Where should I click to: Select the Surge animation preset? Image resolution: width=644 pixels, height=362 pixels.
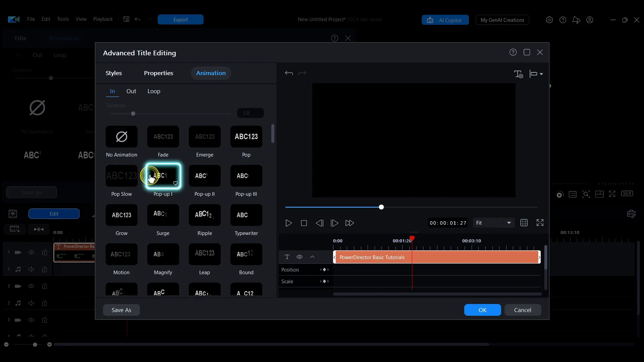point(163,215)
